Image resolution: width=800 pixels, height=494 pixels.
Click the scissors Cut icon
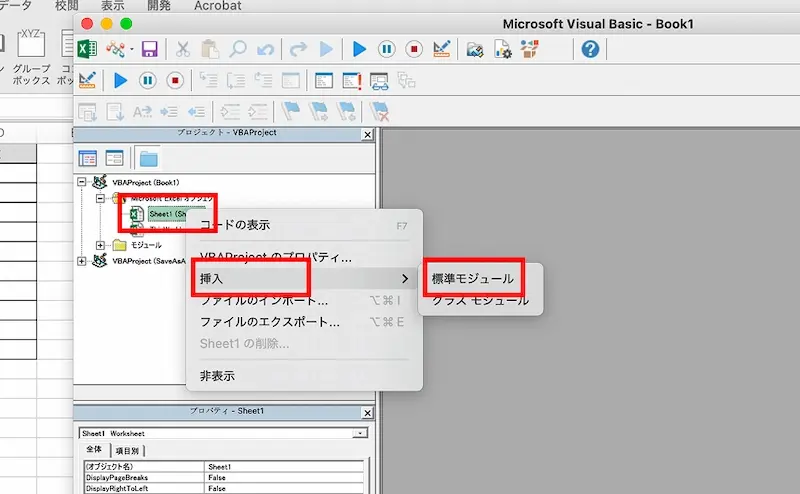[183, 50]
